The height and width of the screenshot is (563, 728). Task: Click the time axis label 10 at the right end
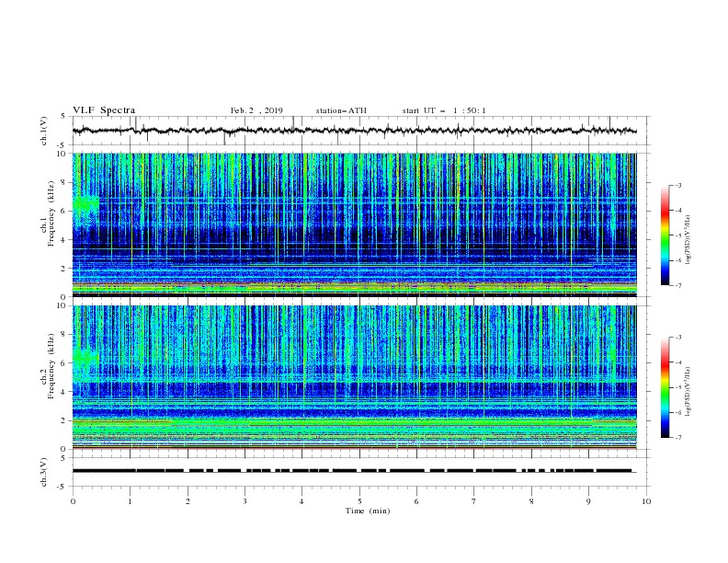click(646, 501)
